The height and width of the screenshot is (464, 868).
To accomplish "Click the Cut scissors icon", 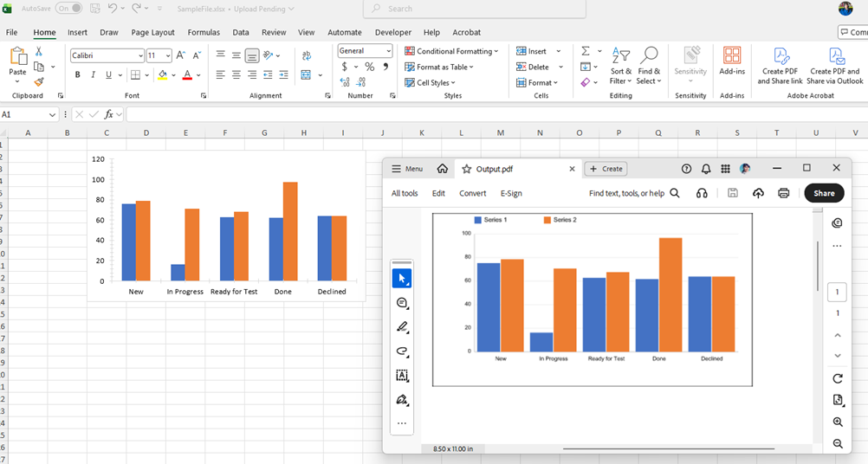I will (39, 51).
